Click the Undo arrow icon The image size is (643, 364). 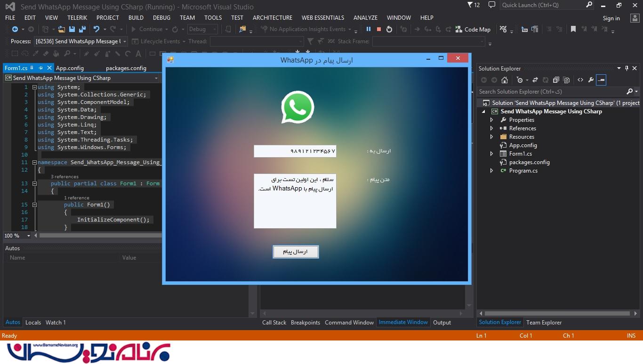[96, 29]
